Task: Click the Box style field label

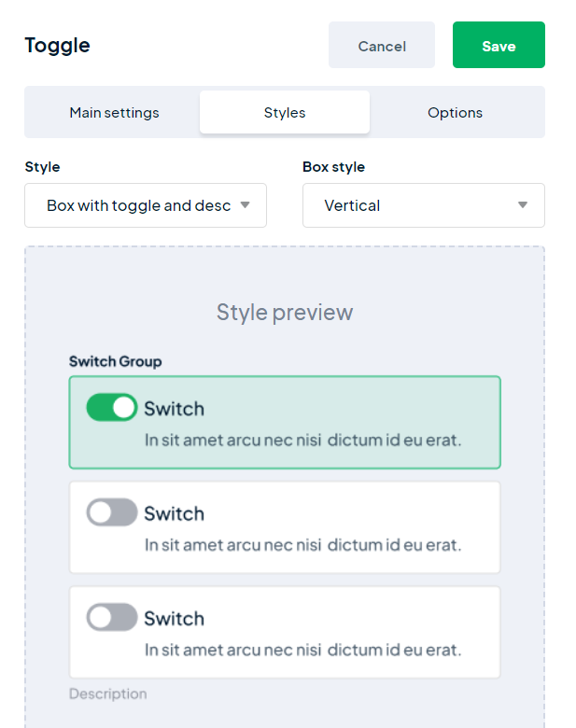Action: (x=333, y=167)
